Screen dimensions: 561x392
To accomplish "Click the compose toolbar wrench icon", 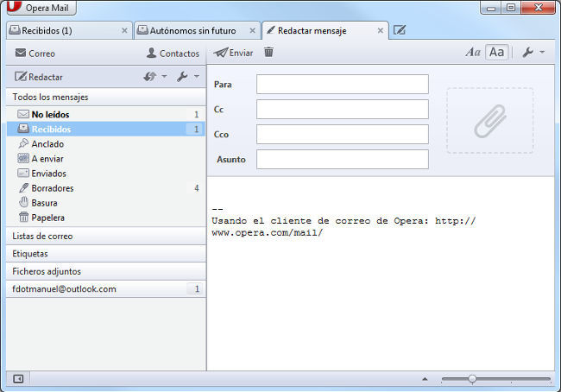I will click(x=527, y=53).
